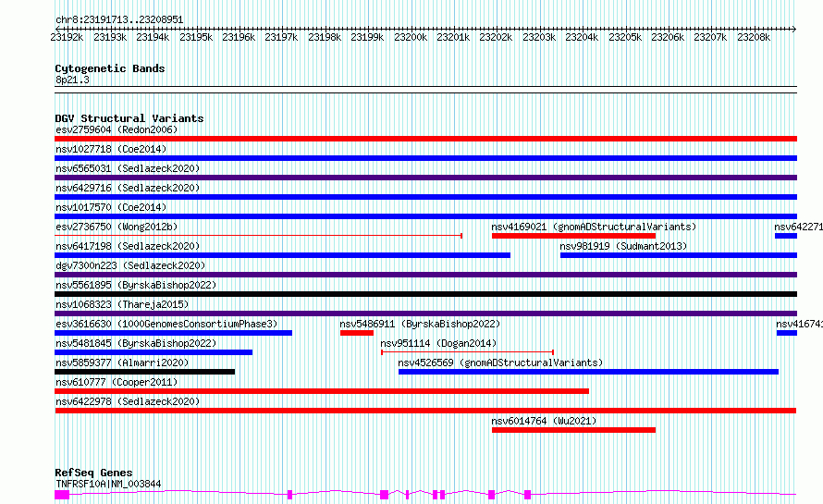Click the 23204k ruler tick label
Screen dimensions: 823x504
point(582,37)
